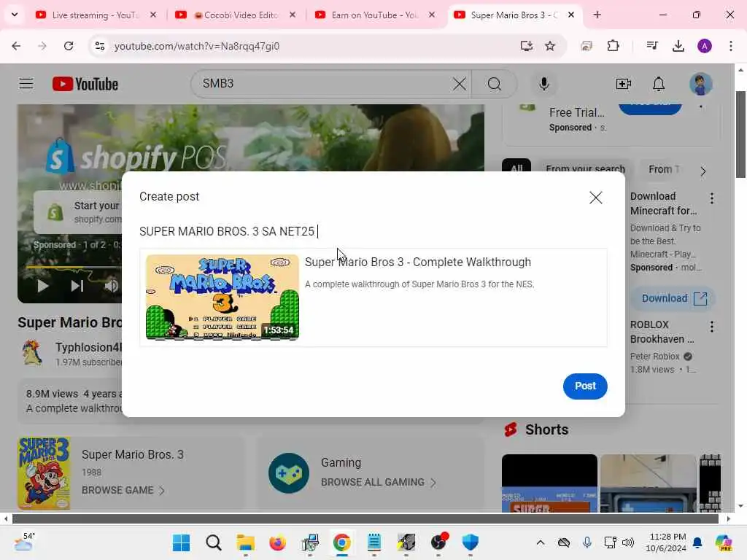Click the voice search microphone icon

[543, 84]
